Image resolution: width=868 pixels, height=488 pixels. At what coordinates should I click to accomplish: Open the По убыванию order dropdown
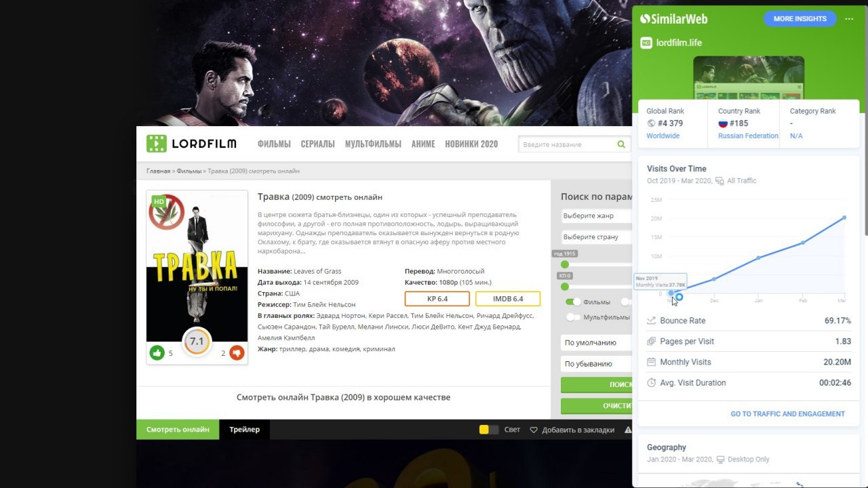[597, 364]
